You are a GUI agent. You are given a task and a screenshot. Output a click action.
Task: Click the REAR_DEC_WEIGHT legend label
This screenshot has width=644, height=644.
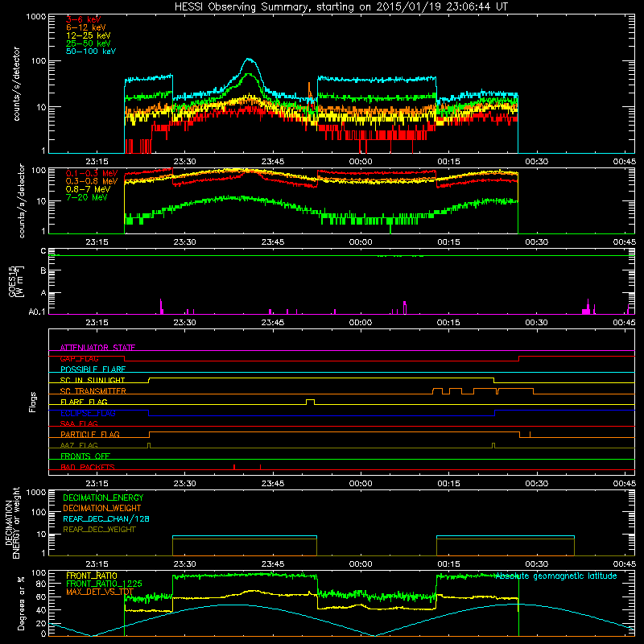point(99,530)
